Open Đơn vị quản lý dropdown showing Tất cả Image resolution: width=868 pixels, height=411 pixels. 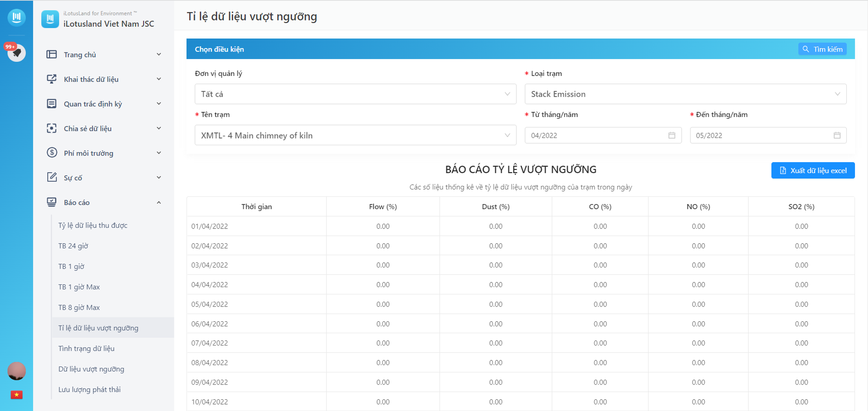[x=355, y=94]
